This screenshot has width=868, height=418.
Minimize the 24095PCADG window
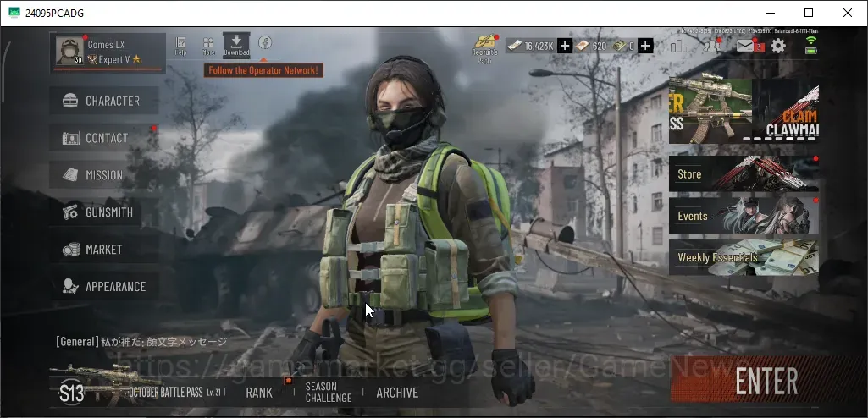pyautogui.click(x=770, y=13)
